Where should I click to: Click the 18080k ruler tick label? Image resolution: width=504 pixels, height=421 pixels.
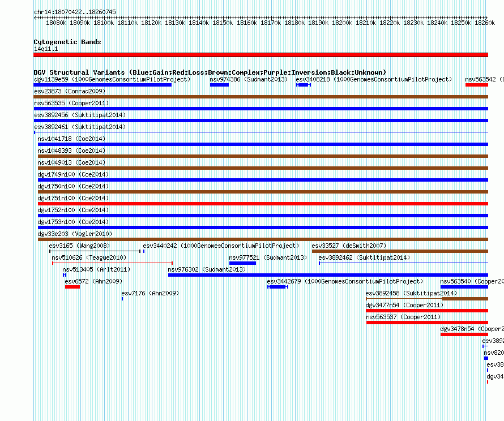(x=56, y=23)
